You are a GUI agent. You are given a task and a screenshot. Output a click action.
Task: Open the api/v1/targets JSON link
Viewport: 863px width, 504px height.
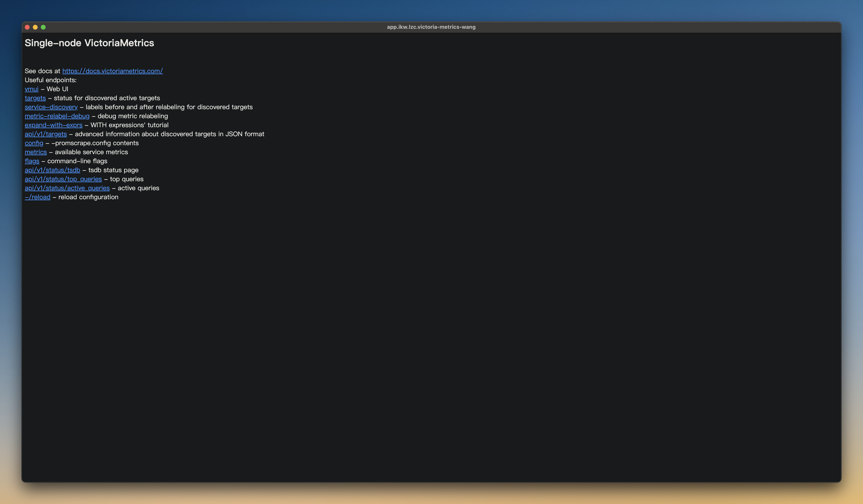click(x=46, y=134)
